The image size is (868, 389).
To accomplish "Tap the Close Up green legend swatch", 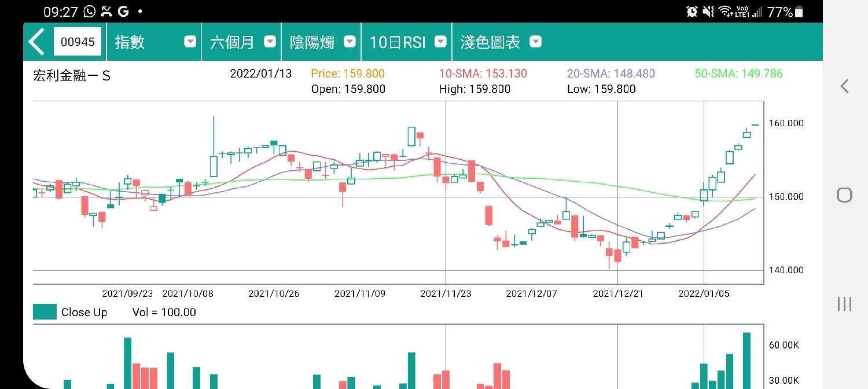I will (x=45, y=312).
